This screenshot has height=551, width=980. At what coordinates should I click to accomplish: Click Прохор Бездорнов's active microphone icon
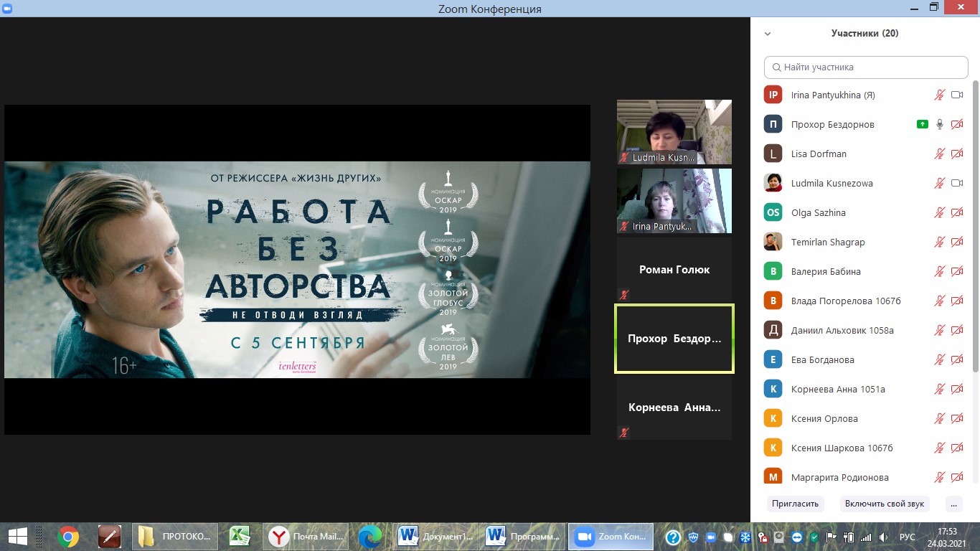pos(939,124)
